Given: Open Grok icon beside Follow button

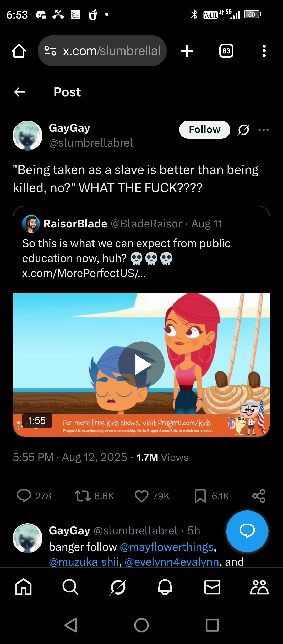Looking at the screenshot, I should pos(244,130).
